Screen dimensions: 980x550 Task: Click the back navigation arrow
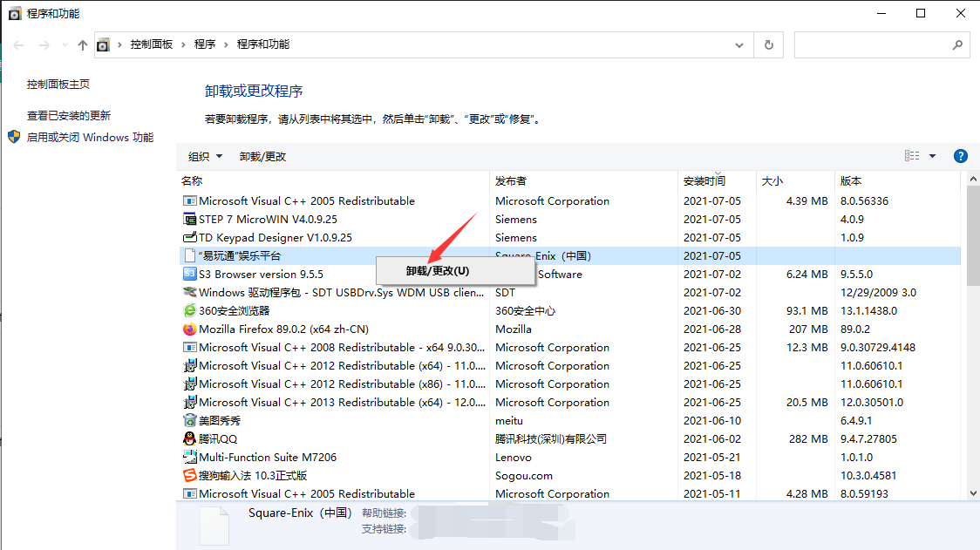tap(19, 45)
